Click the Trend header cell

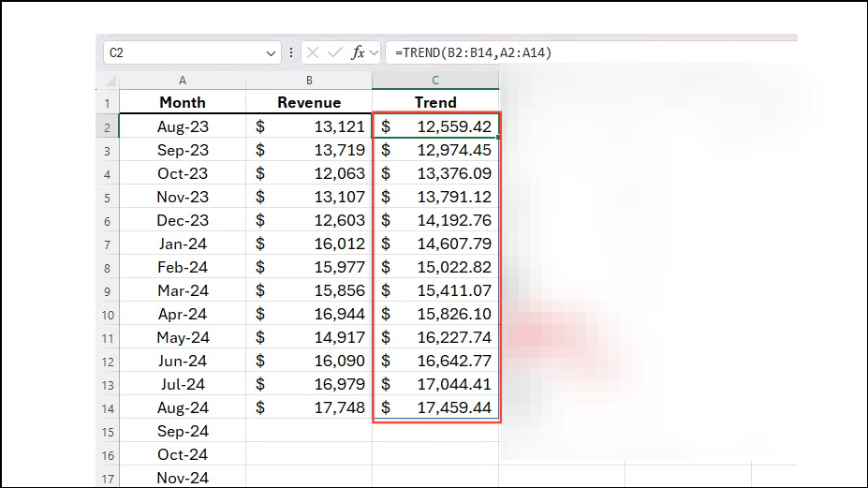(x=435, y=102)
